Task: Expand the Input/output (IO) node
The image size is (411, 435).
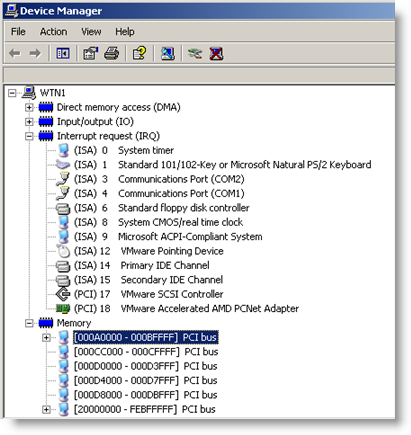Action: click(x=29, y=122)
